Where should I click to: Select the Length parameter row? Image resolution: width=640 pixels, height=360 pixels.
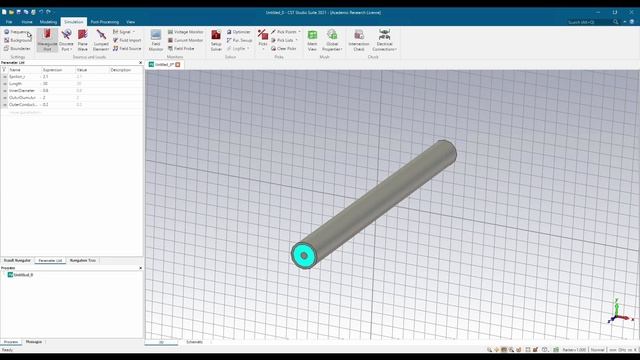pos(71,84)
